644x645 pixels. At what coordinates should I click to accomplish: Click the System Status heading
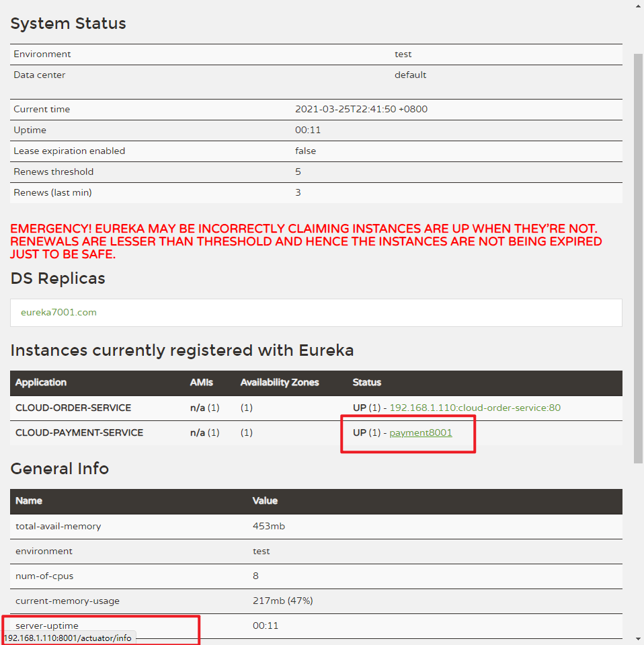[x=69, y=24]
